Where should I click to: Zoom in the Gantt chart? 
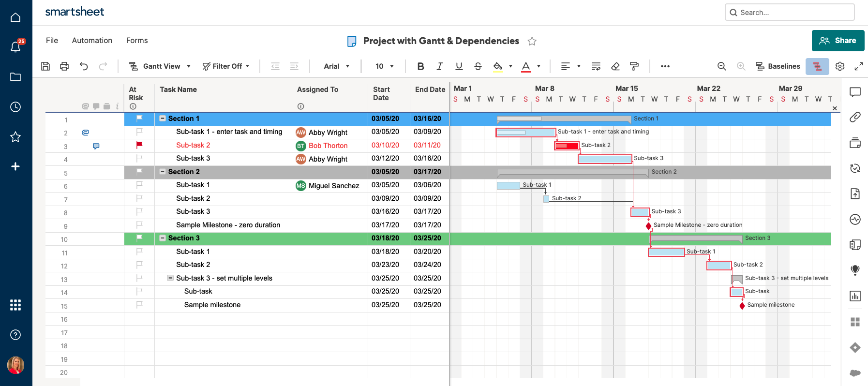[741, 66]
